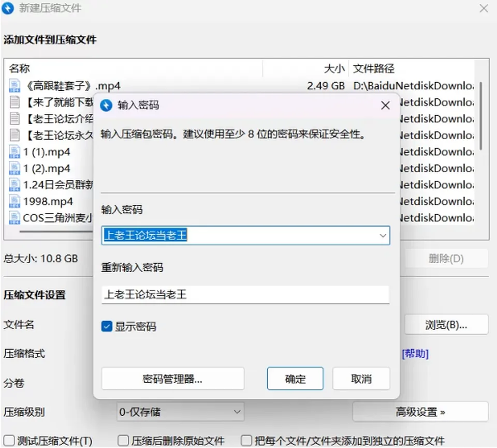The height and width of the screenshot is (448, 497).
Task: Click the file icon beside 《高跟鞋套子》.mp4
Action: click(x=14, y=86)
